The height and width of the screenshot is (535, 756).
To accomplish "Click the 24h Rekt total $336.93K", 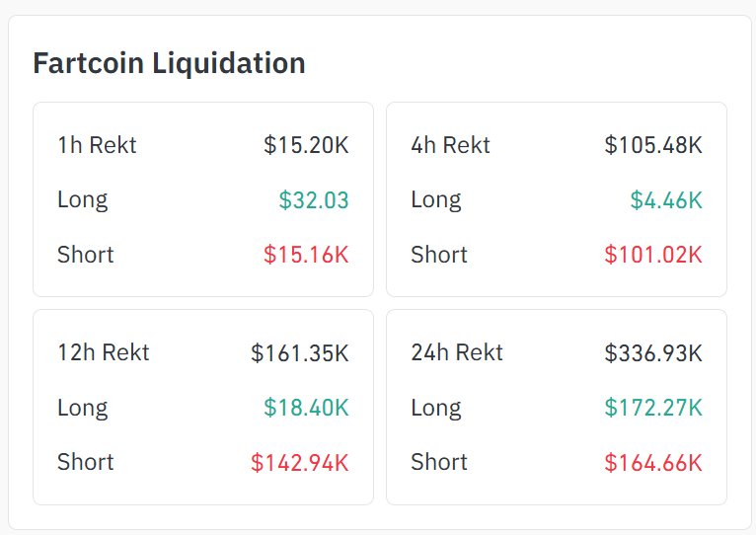I will coord(653,352).
